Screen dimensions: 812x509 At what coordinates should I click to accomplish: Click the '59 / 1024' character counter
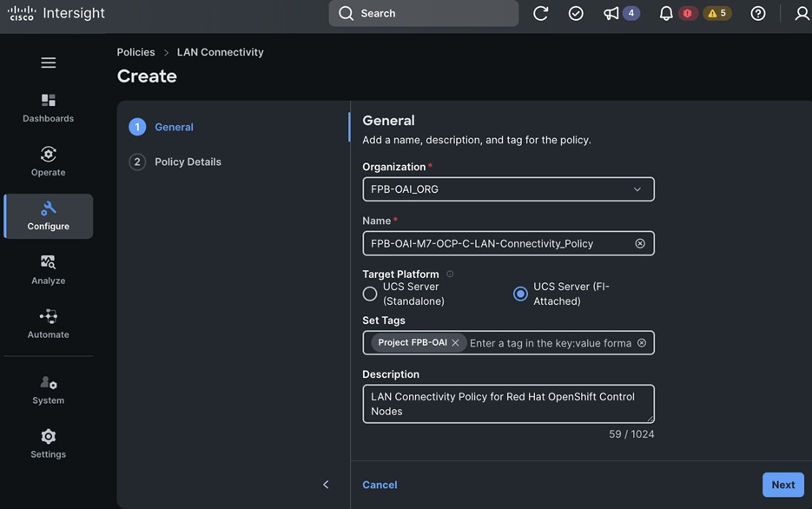(x=631, y=434)
